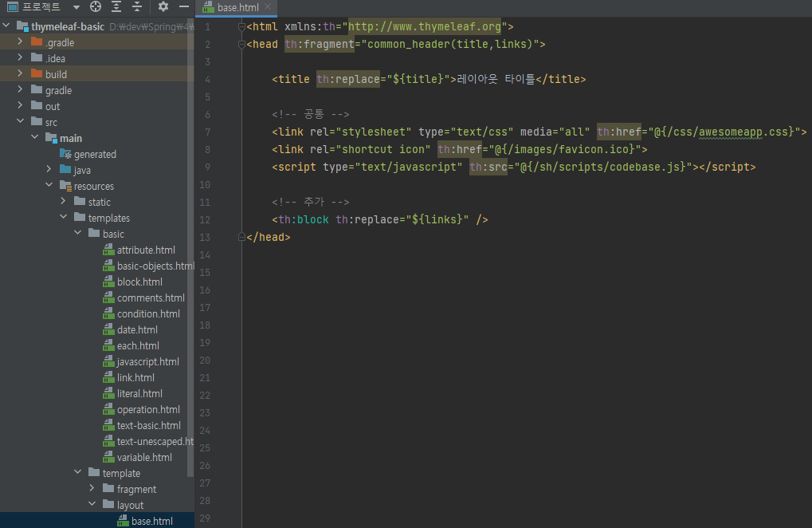812x528 pixels.
Task: Click the codebase.js script src value
Action: (x=602, y=167)
